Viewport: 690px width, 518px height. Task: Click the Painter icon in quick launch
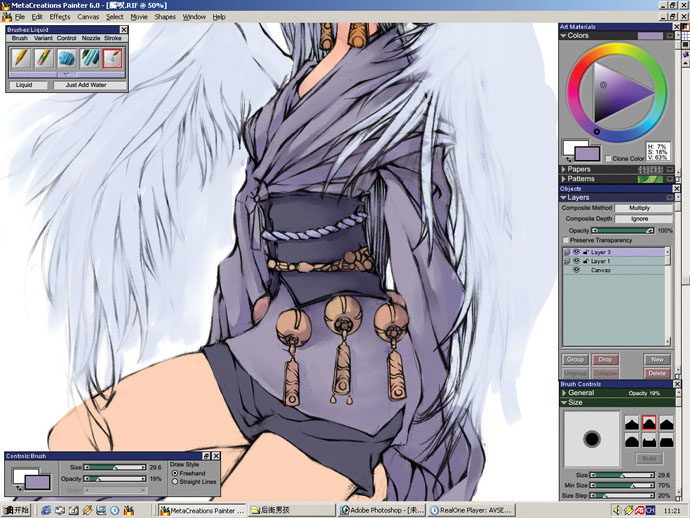[128, 511]
